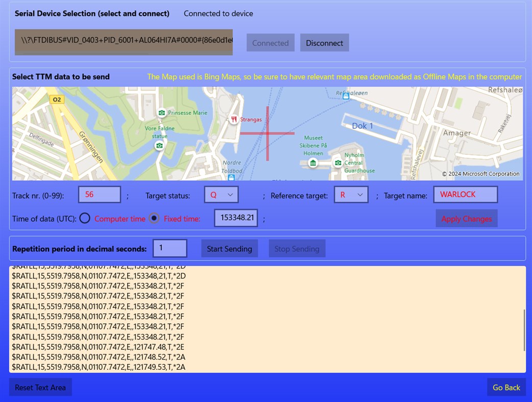Select Computer time radio button
This screenshot has height=402, width=532.
point(85,218)
